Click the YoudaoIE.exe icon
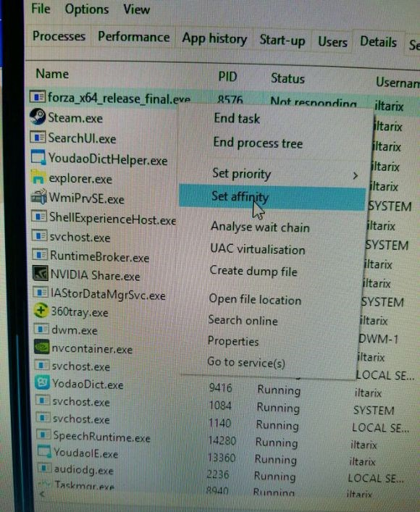Viewport: 420px width, 512px height. pos(43,451)
